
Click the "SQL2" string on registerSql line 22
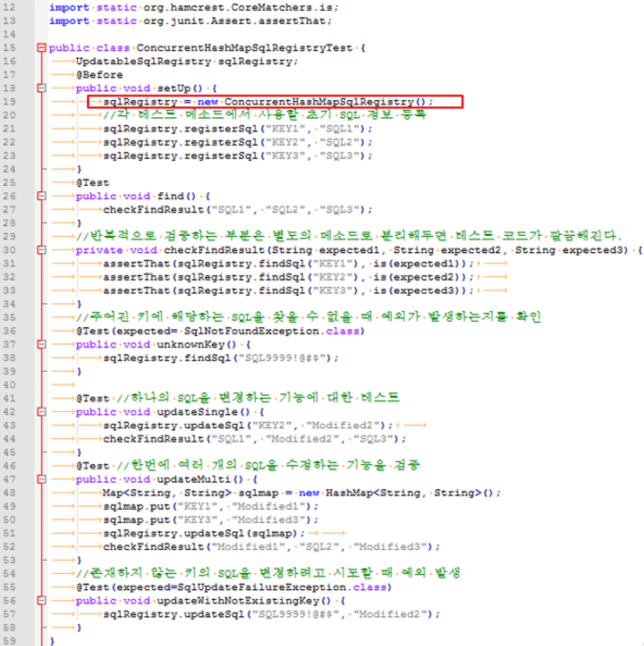point(339,142)
